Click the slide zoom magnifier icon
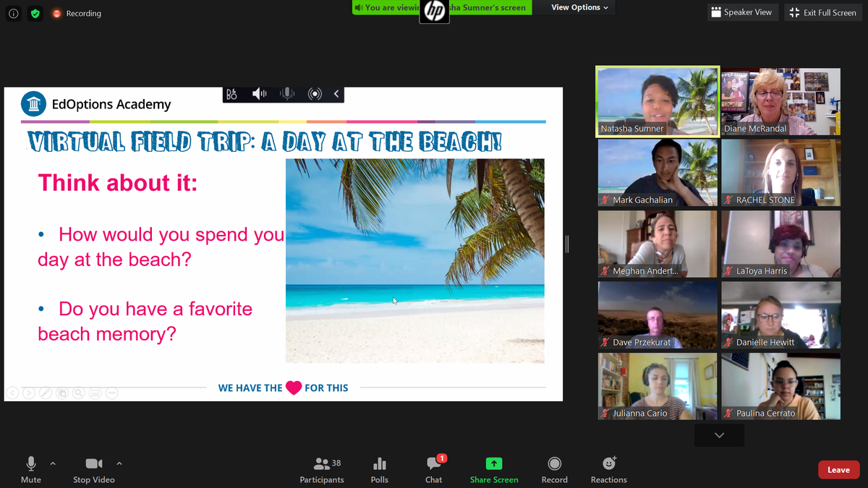This screenshot has height=488, width=868. click(78, 393)
